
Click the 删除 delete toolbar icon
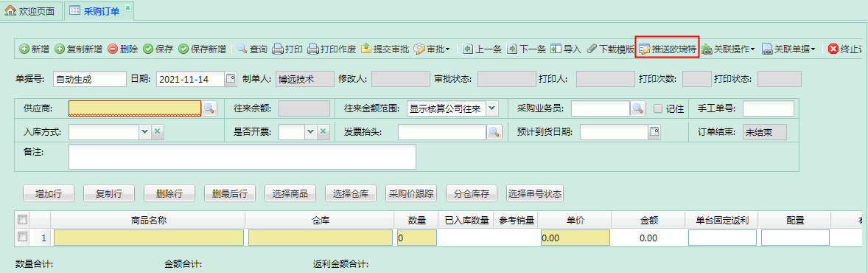(x=113, y=49)
